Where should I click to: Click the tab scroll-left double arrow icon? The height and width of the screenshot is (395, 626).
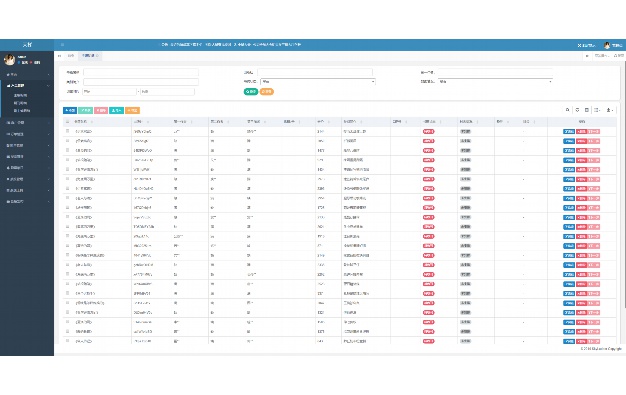tap(59, 56)
